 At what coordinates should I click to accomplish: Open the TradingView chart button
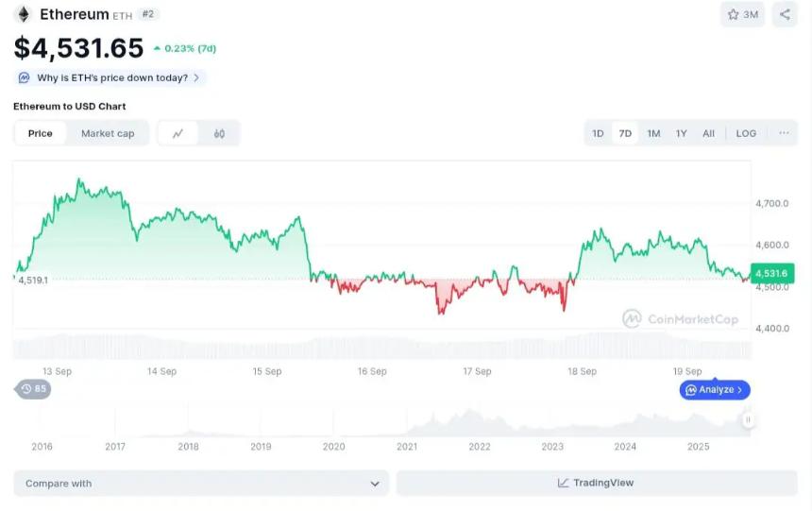click(x=596, y=484)
